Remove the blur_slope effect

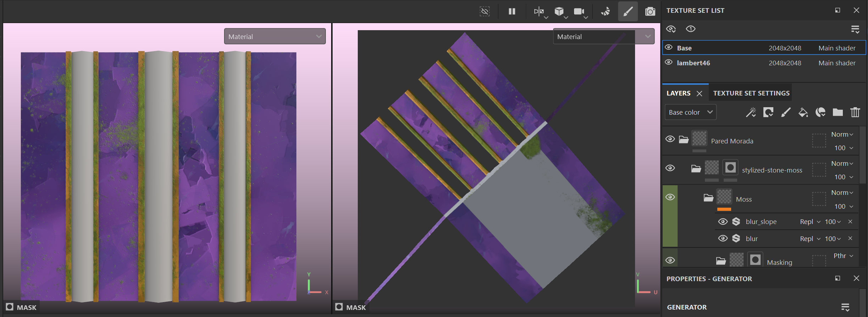pyautogui.click(x=850, y=222)
